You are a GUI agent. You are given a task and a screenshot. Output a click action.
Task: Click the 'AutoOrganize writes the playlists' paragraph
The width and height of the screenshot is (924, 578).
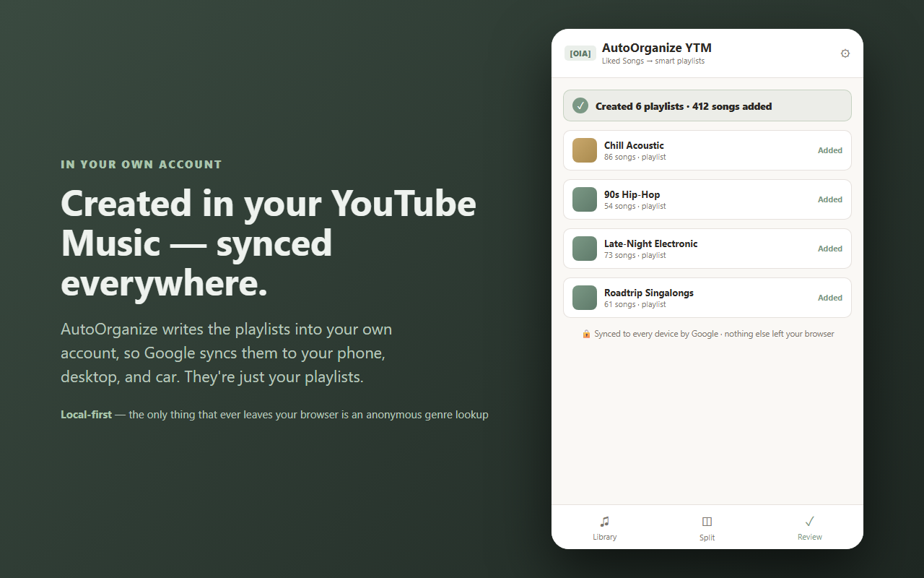(x=227, y=353)
